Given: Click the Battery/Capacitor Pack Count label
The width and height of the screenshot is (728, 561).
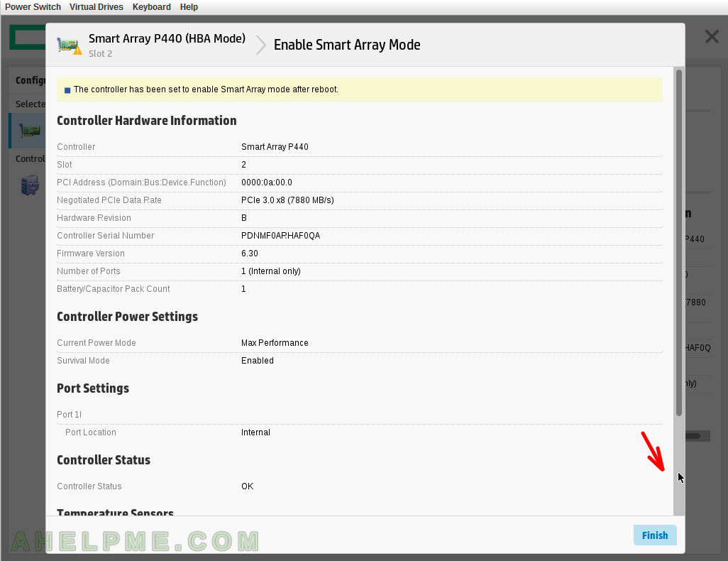Looking at the screenshot, I should pyautogui.click(x=114, y=288).
